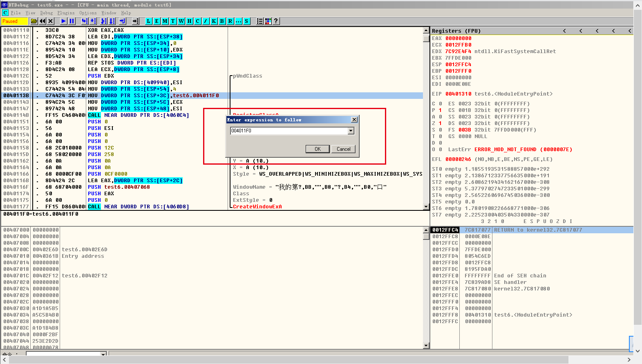This screenshot has width=642, height=364.
Task: Open Appearance options via the colored grid icon
Action: tap(268, 21)
